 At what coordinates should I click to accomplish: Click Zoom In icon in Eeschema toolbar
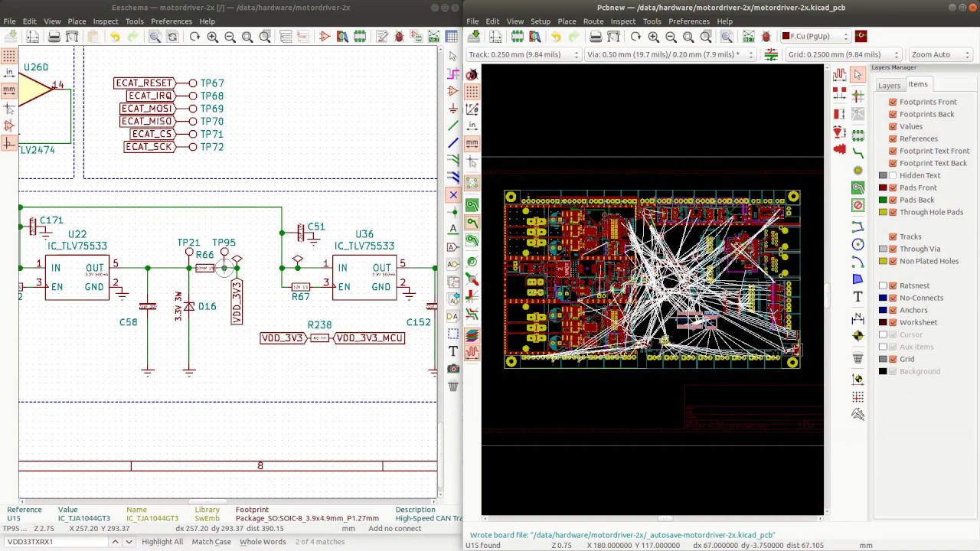pos(212,37)
